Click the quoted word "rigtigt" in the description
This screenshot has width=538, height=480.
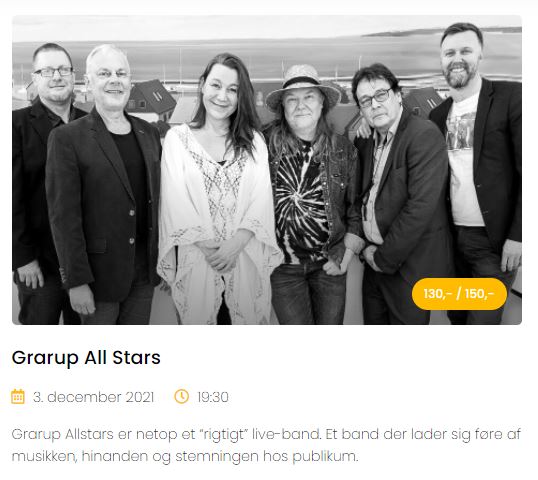(223, 434)
